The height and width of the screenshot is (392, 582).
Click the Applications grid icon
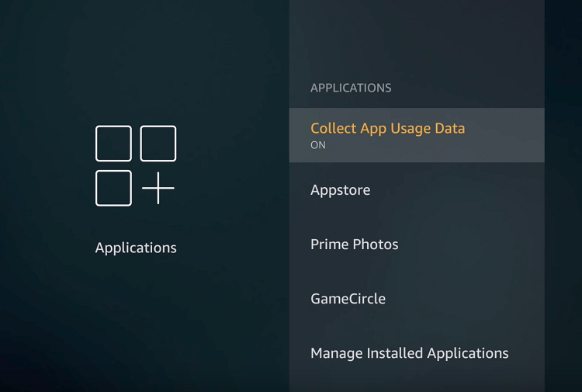(136, 165)
